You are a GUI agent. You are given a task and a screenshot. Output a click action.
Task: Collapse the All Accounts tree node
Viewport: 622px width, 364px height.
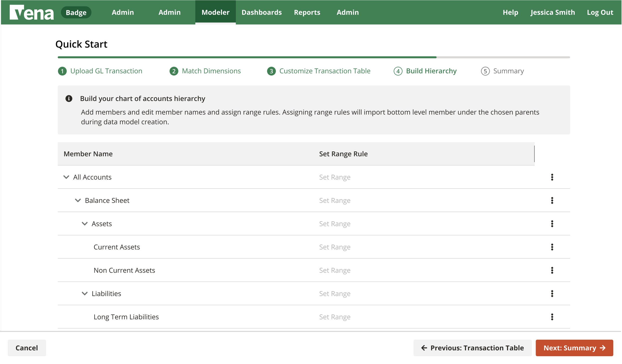pos(66,177)
